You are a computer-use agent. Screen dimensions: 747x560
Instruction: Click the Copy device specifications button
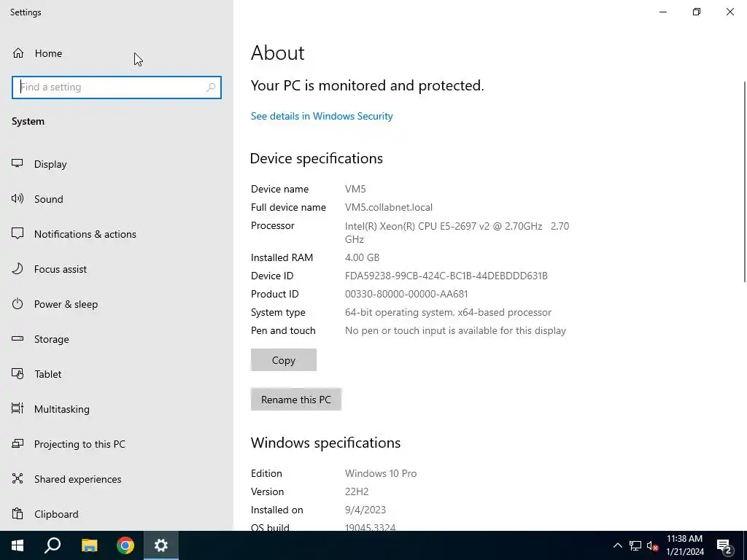(284, 360)
